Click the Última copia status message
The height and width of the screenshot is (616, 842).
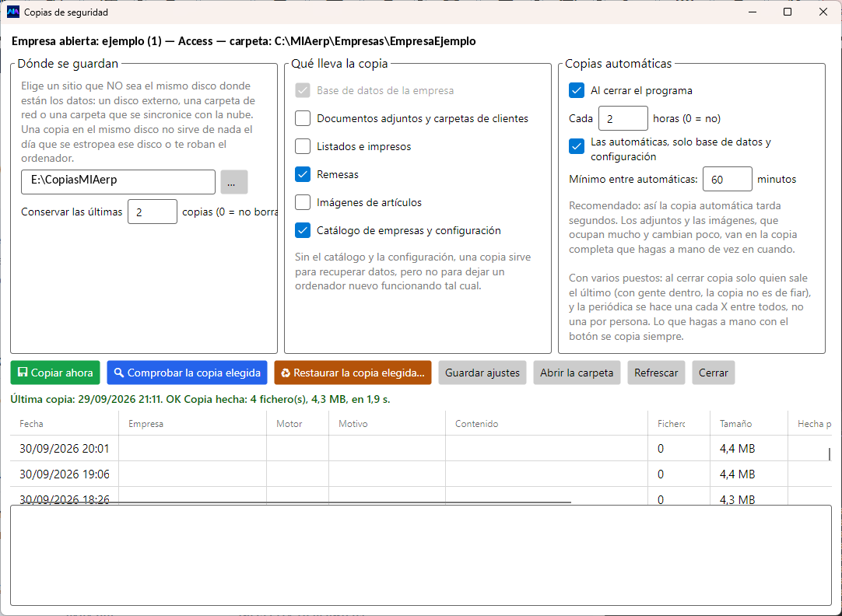(x=200, y=399)
